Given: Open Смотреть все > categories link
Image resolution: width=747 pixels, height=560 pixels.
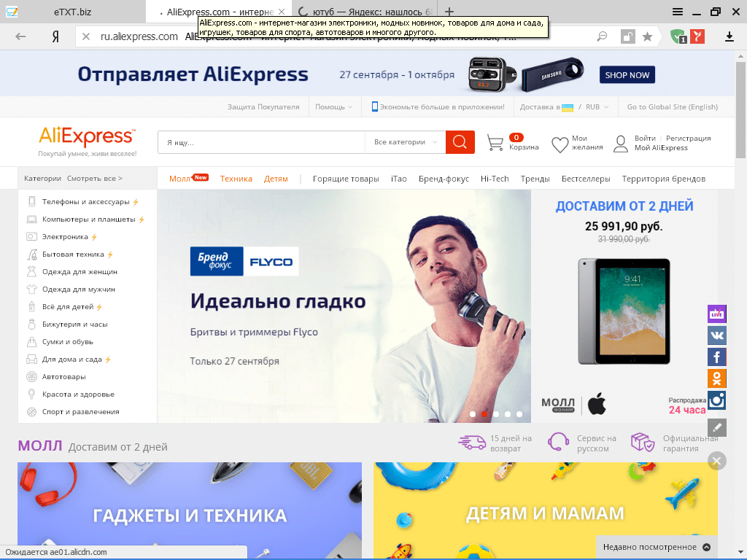Looking at the screenshot, I should (94, 179).
